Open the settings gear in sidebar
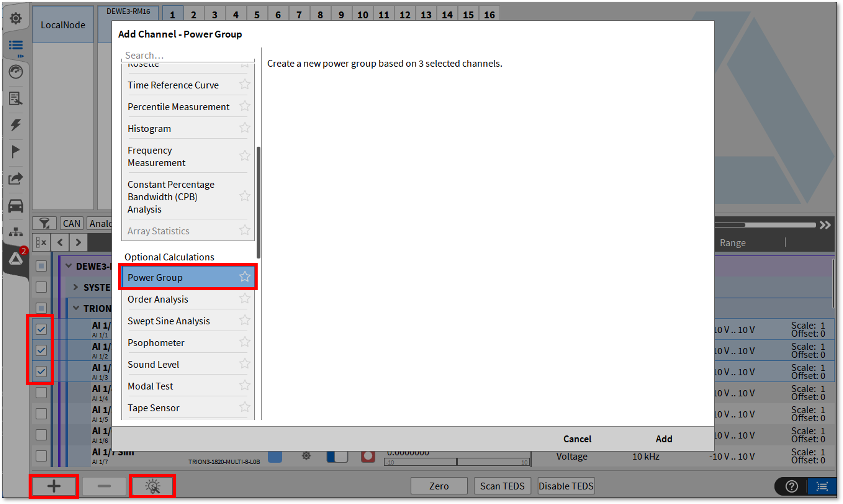This screenshot has height=504, width=843. [16, 18]
